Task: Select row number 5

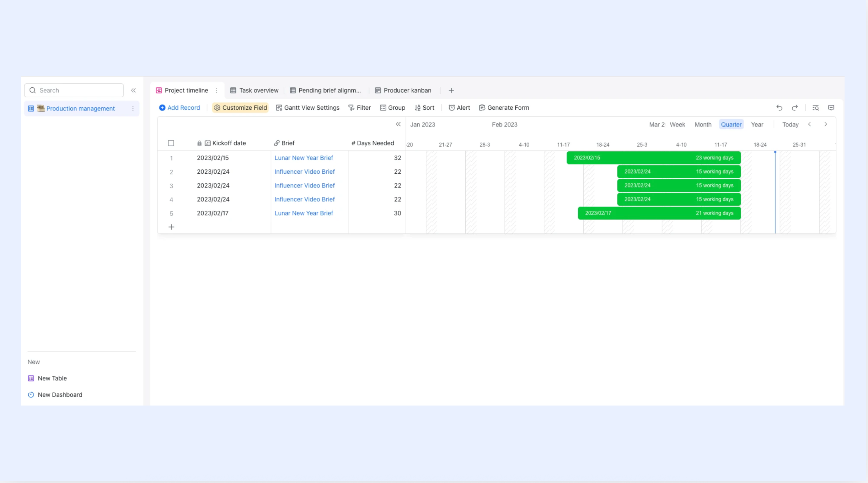Action: pyautogui.click(x=171, y=213)
